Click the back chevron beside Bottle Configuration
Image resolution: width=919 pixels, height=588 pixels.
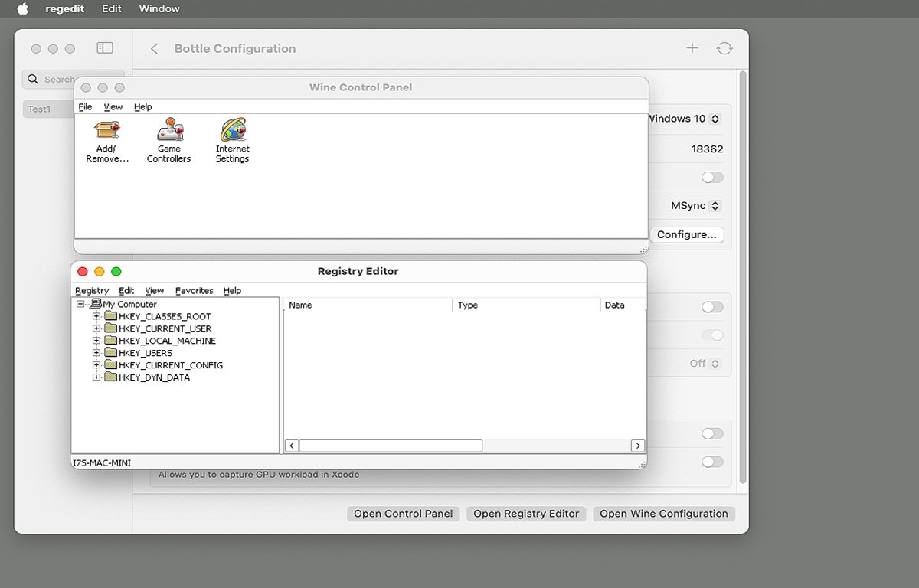152,48
